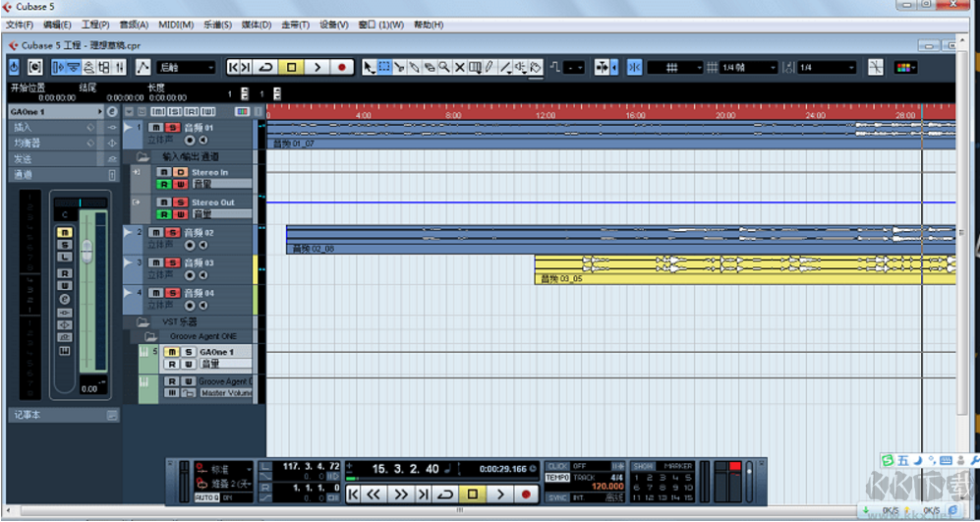
Task: Open the 文件(F) menu
Action: click(x=20, y=25)
